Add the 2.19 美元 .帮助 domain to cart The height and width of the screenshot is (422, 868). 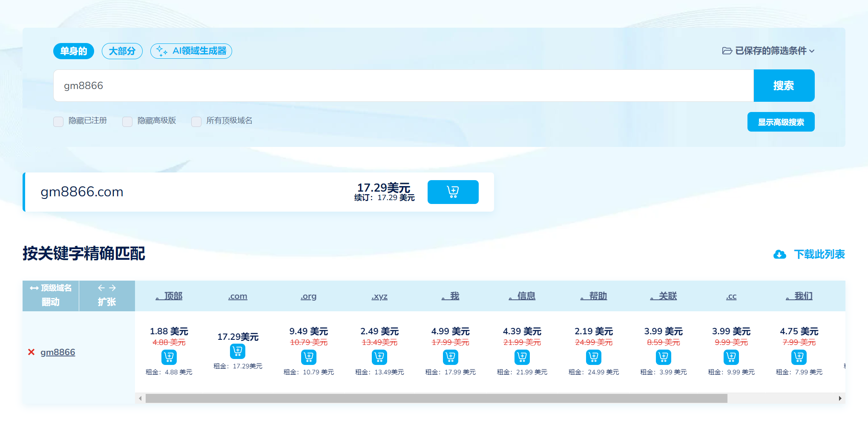(x=594, y=357)
